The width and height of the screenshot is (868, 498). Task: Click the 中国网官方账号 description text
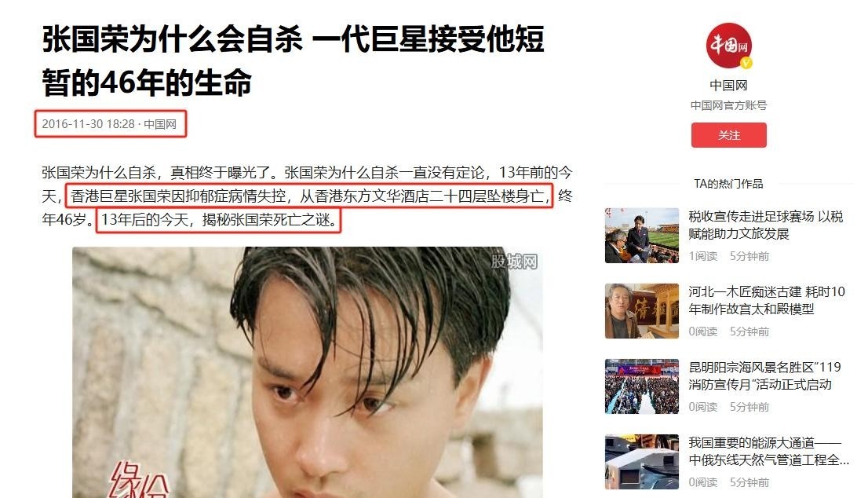click(x=728, y=105)
